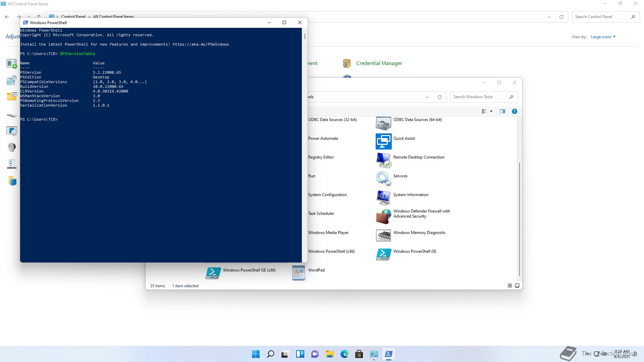This screenshot has height=362, width=644.
Task: Toggle preview pane in Windows Tools window
Action: click(x=502, y=111)
